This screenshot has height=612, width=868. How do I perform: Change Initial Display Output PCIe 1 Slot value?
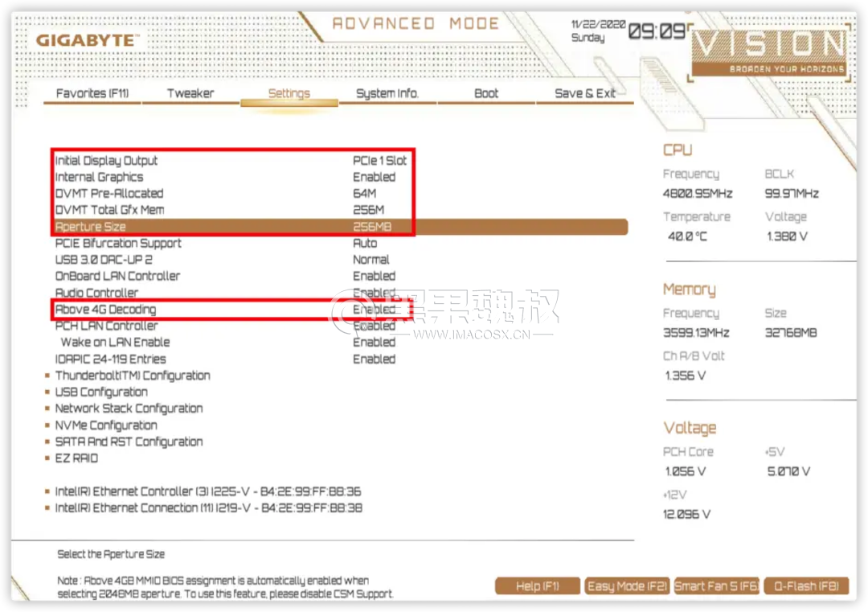point(379,161)
